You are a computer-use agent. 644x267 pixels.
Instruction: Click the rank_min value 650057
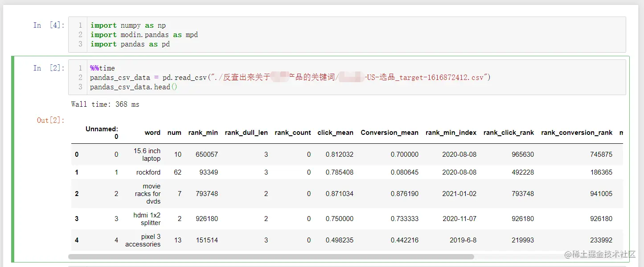coord(207,154)
